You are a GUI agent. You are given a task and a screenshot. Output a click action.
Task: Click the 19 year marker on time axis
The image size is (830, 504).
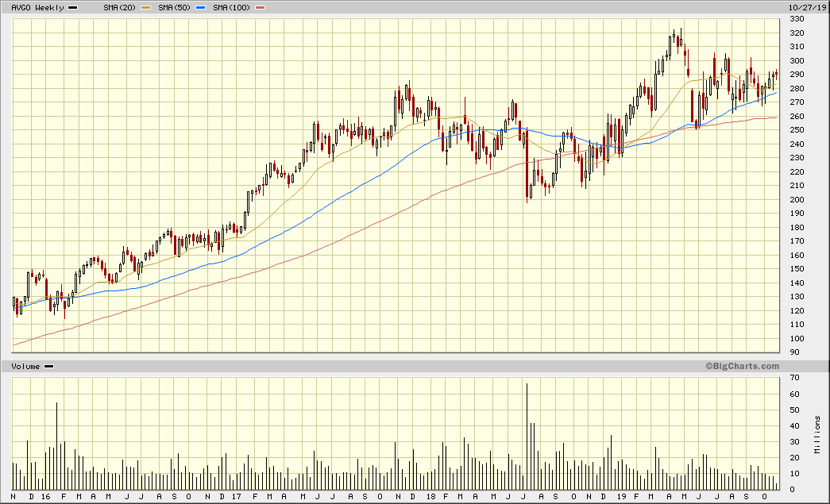(621, 496)
